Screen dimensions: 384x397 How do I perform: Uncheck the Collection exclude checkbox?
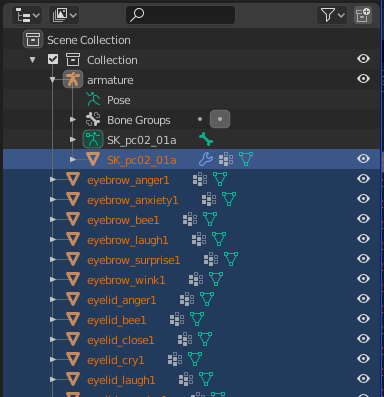pyautogui.click(x=53, y=59)
